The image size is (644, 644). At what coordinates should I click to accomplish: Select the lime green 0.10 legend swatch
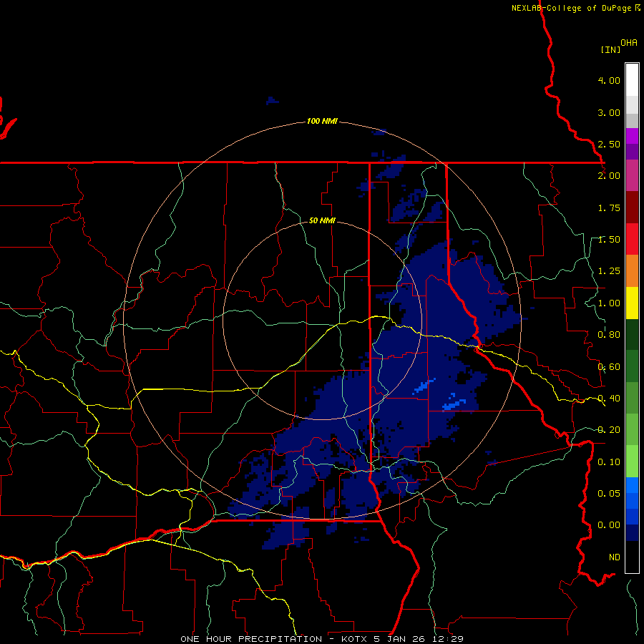[x=632, y=462]
